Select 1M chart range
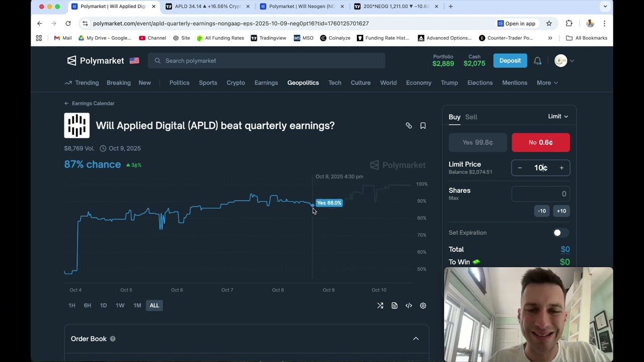The image size is (644, 362). click(x=137, y=306)
